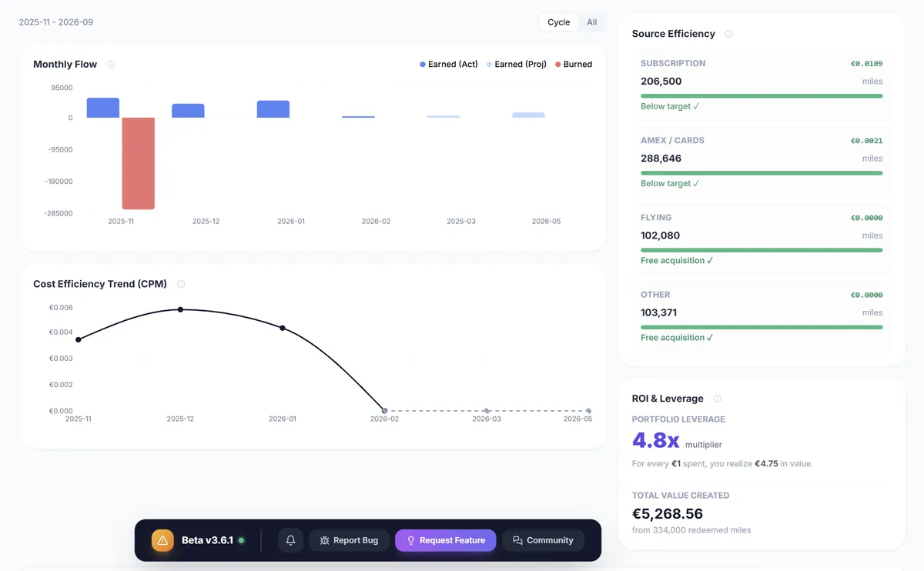Screen dimensions: 924x571
Task: Switch to the All view tab
Action: [x=591, y=22]
